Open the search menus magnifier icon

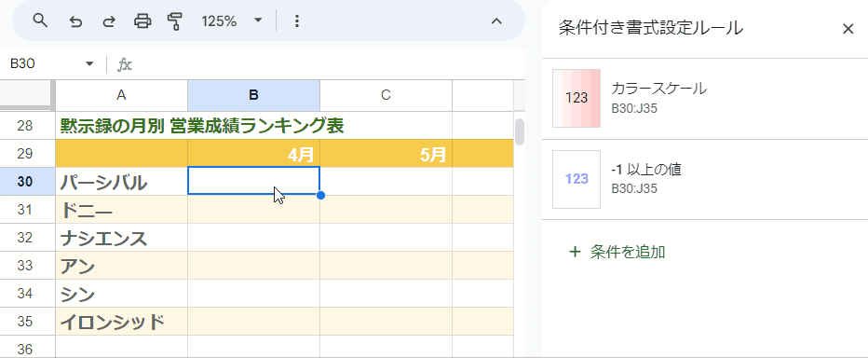(x=40, y=21)
